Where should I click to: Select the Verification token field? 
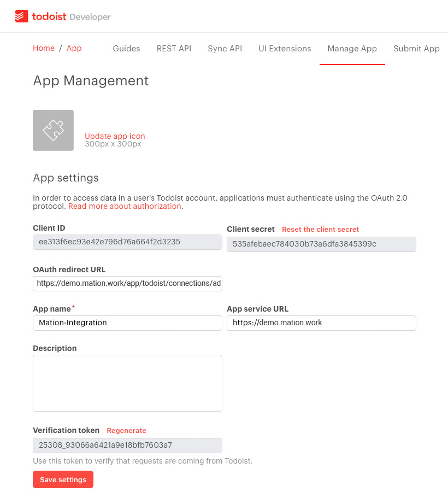coord(128,446)
